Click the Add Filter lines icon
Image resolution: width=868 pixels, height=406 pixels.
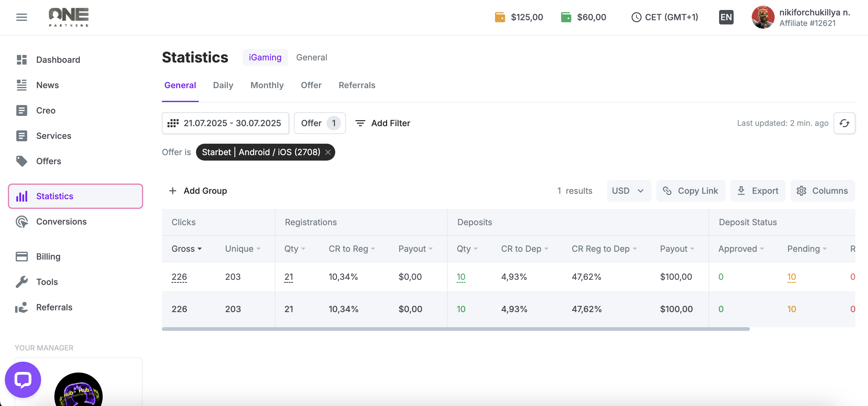point(360,123)
